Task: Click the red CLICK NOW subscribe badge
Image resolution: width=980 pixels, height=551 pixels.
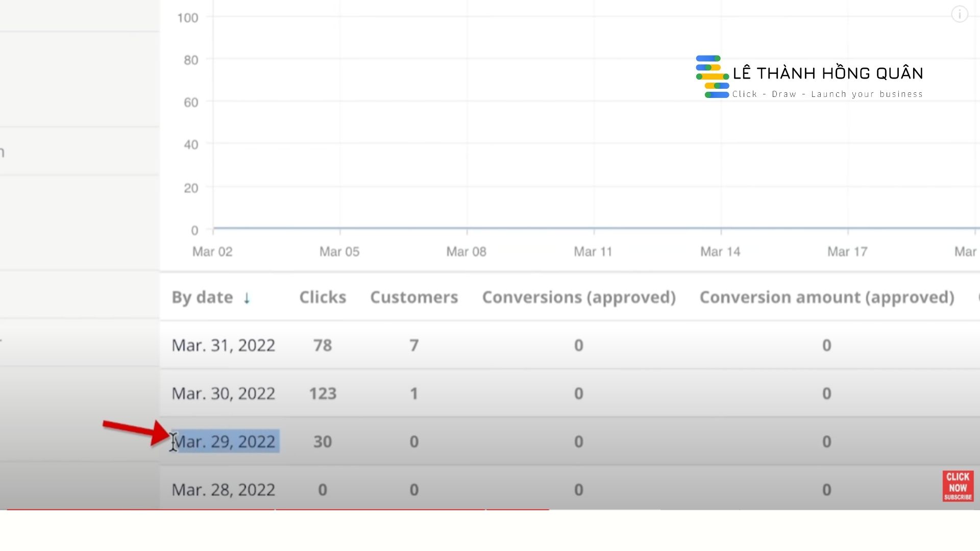Action: click(x=958, y=486)
